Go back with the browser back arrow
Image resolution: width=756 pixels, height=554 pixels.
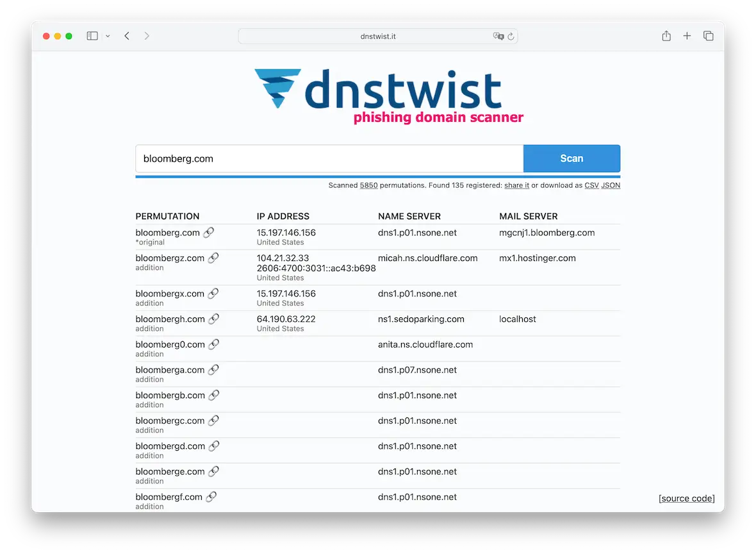[x=127, y=36]
